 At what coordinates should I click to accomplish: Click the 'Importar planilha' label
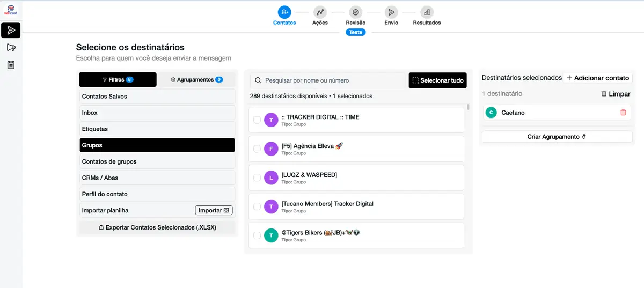(x=105, y=210)
